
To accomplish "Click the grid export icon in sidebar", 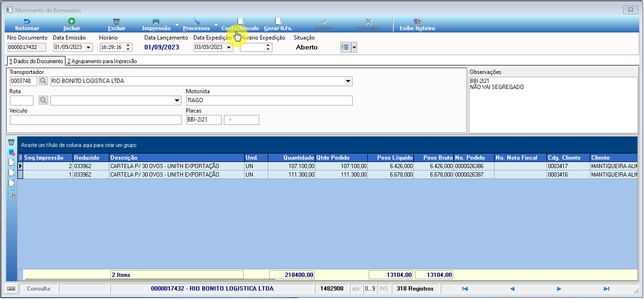I will [x=11, y=194].
